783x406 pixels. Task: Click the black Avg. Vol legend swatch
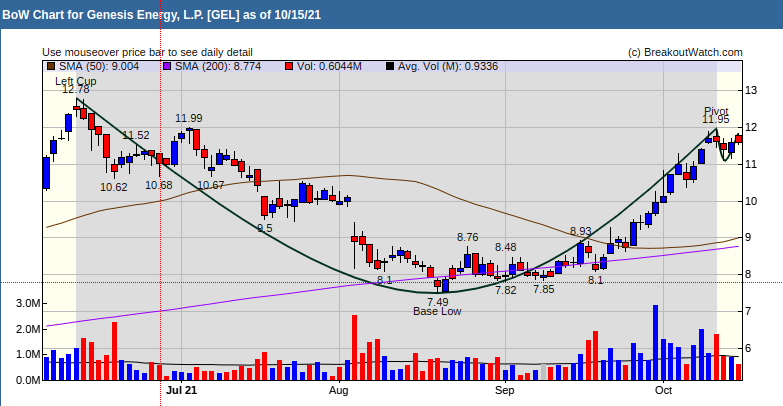[x=390, y=66]
